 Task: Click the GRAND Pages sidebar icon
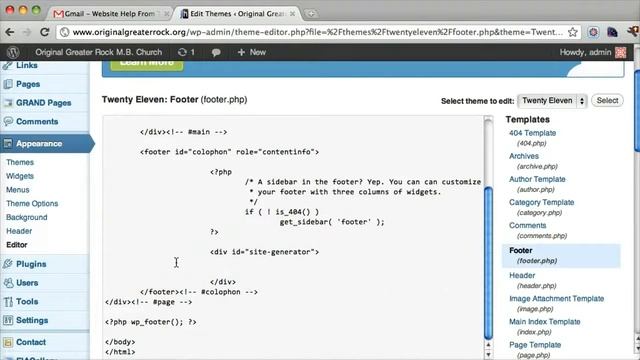point(8,103)
